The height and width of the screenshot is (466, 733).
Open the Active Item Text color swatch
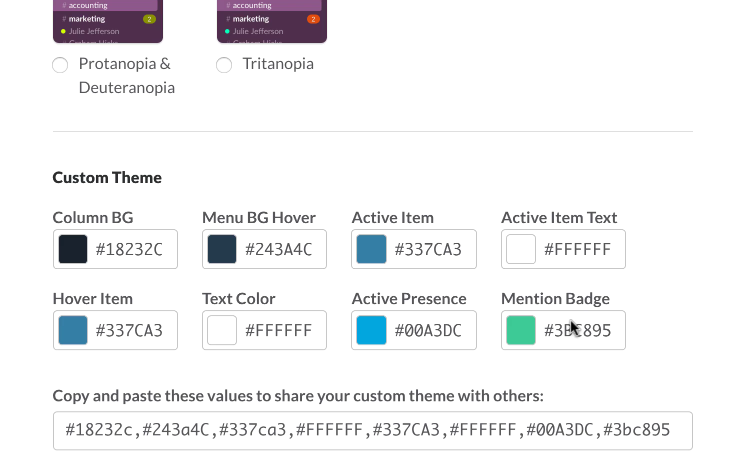click(x=521, y=249)
